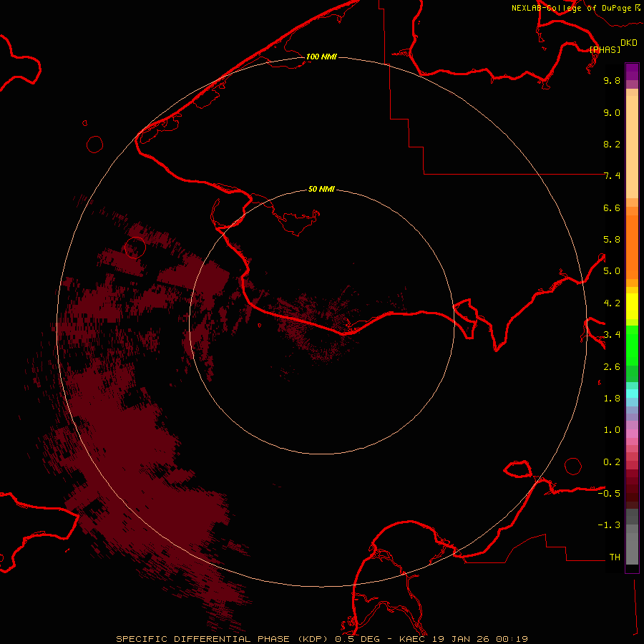Viewport: 644px width, 644px height.
Task: Click the -1.3 scale value
Action: 609,525
